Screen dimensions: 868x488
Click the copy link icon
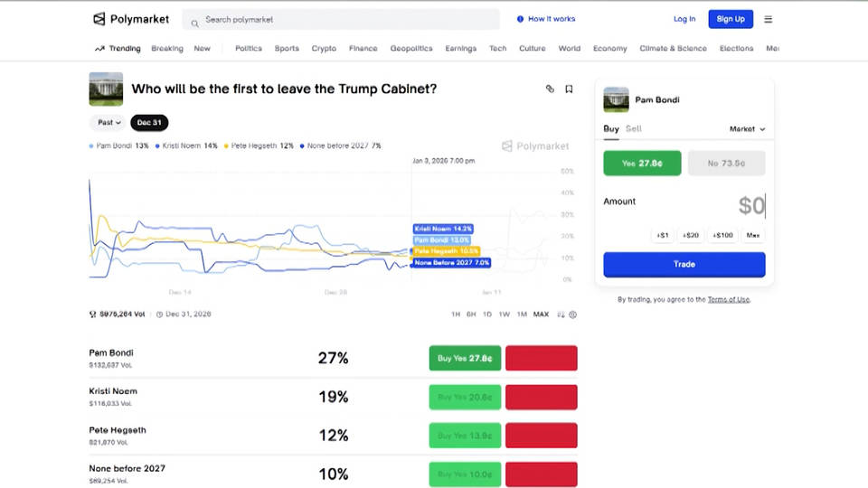tap(550, 89)
